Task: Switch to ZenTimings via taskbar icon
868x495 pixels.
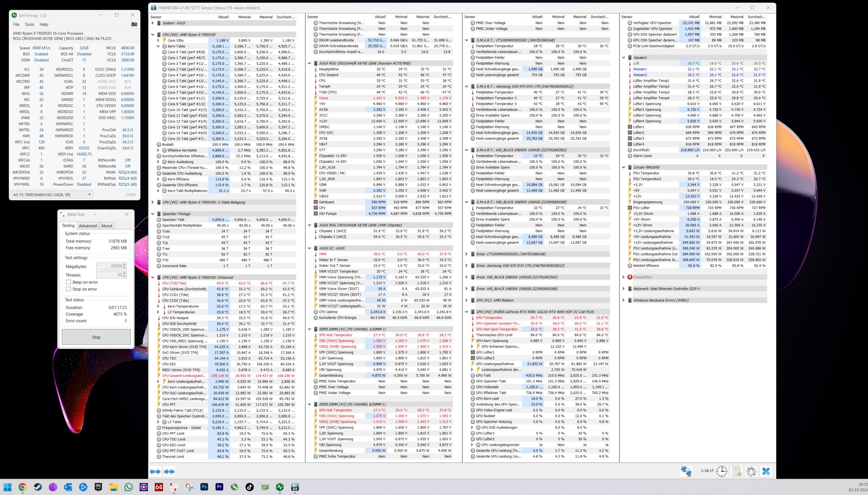Action: click(280, 487)
